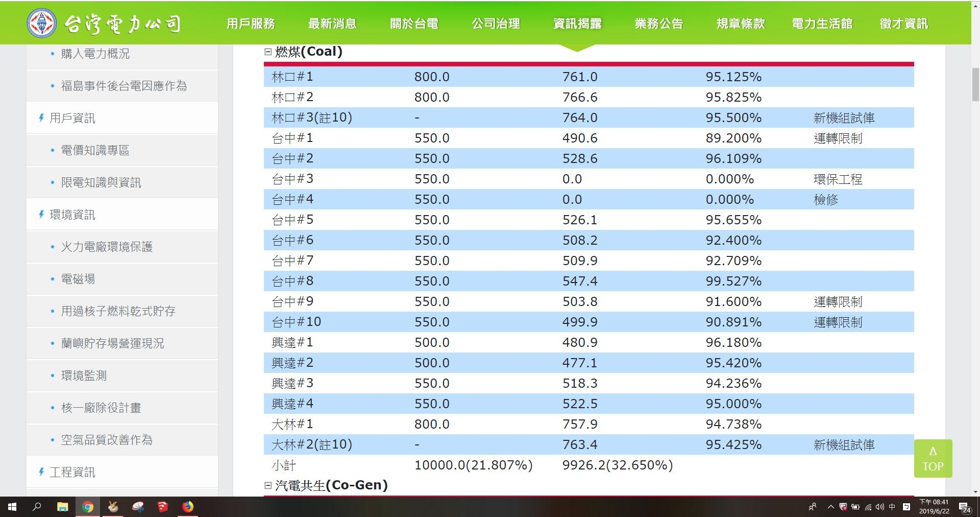Click the 檢修 note for 台中#4
980x517 pixels.
826,200
